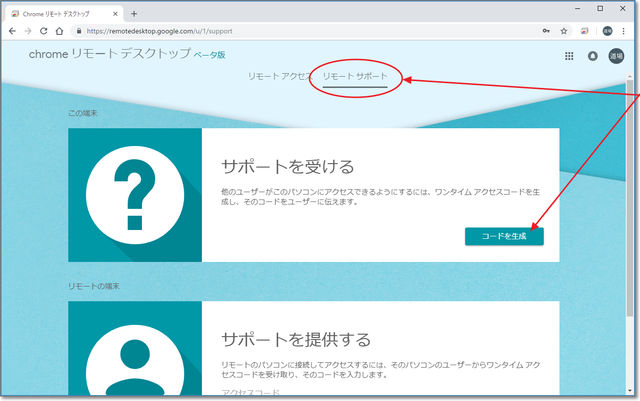Go to browser home page
Viewport: 640px width, 401px height.
[61, 31]
